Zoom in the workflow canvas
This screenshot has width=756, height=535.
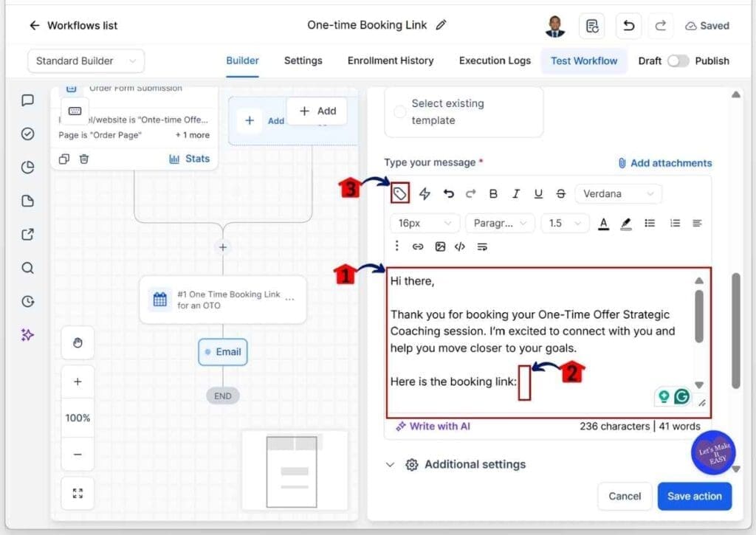[78, 382]
